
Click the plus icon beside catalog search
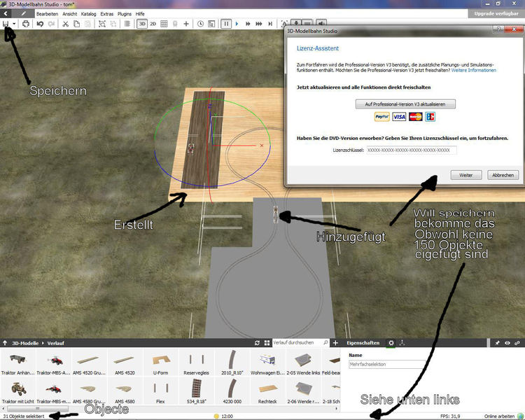click(x=335, y=343)
